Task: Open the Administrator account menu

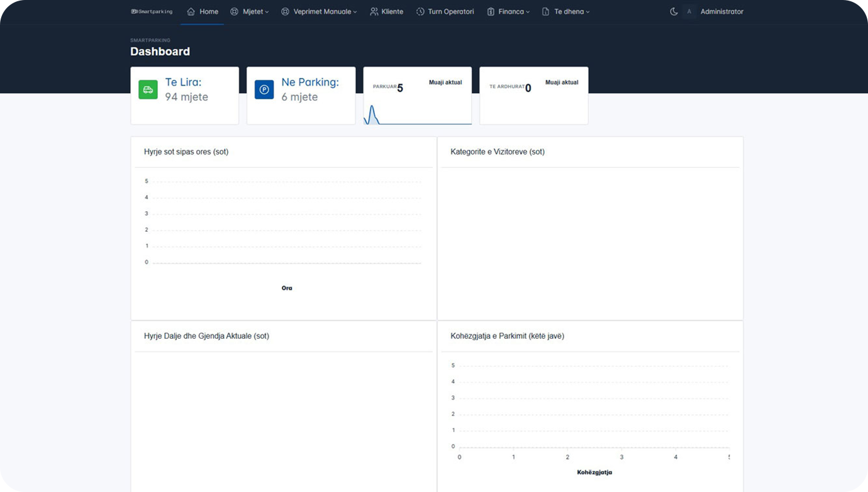Action: pyautogui.click(x=721, y=11)
